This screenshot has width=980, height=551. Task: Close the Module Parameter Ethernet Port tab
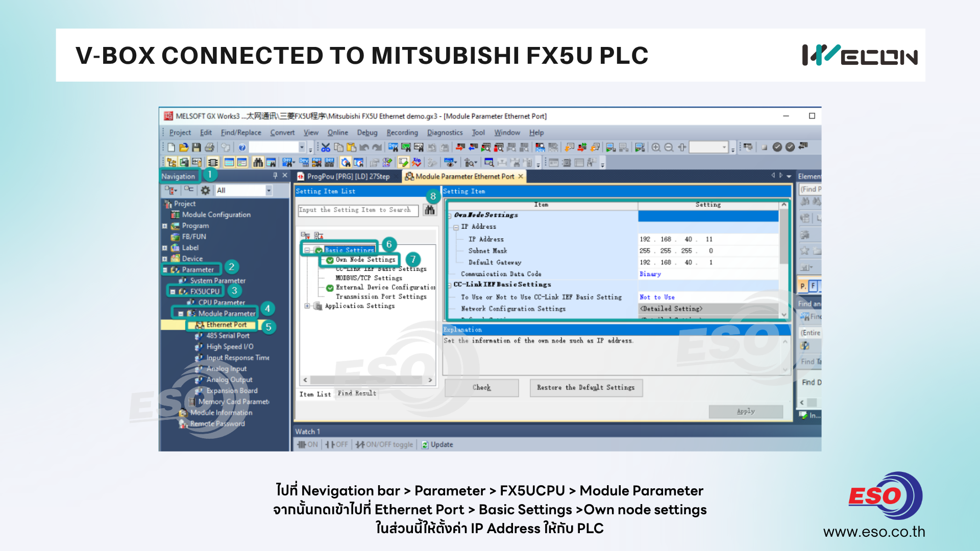(x=521, y=177)
